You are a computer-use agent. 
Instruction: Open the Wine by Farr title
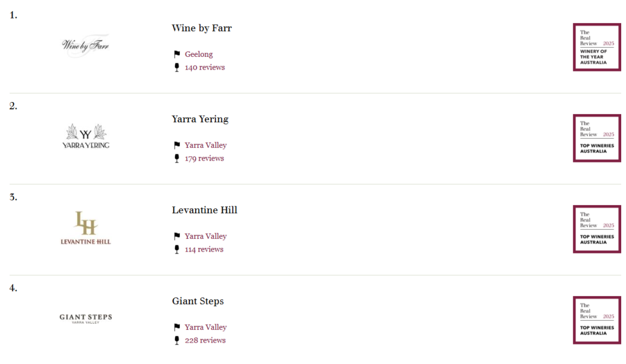(202, 28)
